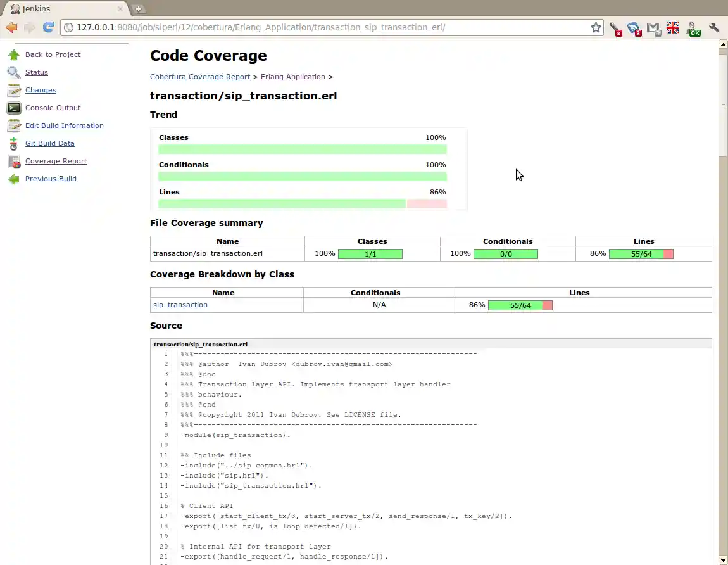
Task: Click the wifi extension badge showing 3
Action: (x=634, y=29)
